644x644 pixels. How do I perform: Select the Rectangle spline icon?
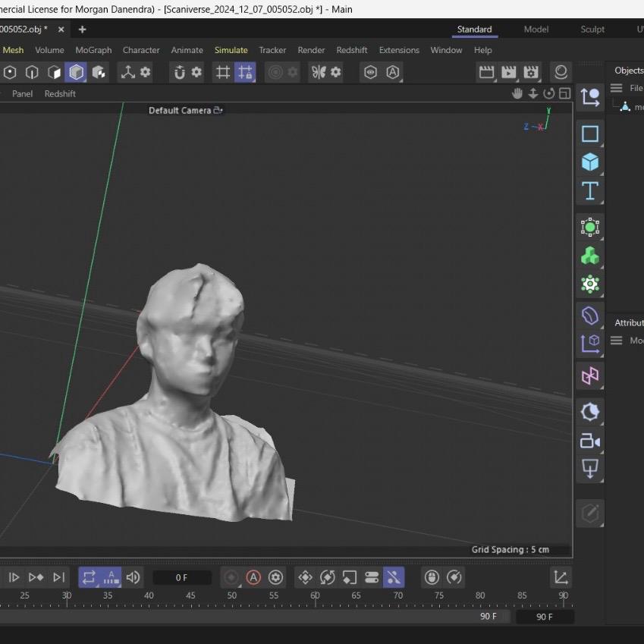(590, 134)
